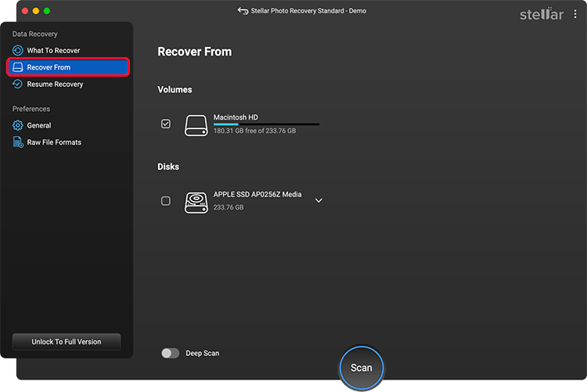Start the Scan button

(362, 368)
